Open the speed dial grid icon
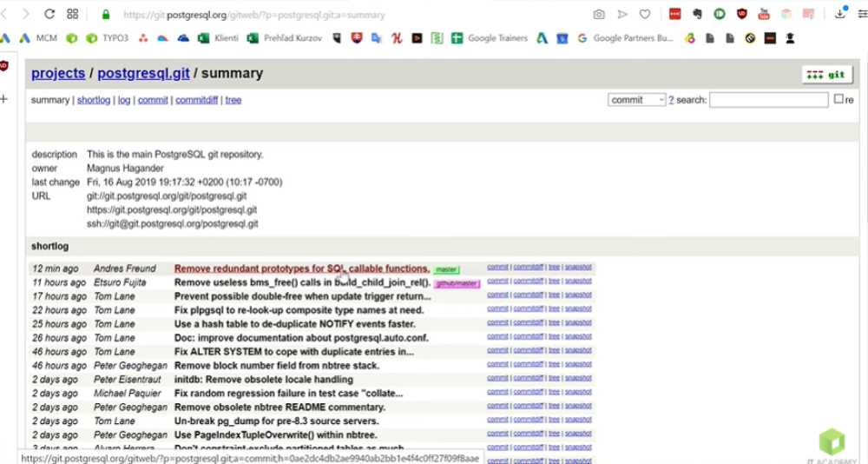Screen dimensions: 868x464 tap(73, 14)
